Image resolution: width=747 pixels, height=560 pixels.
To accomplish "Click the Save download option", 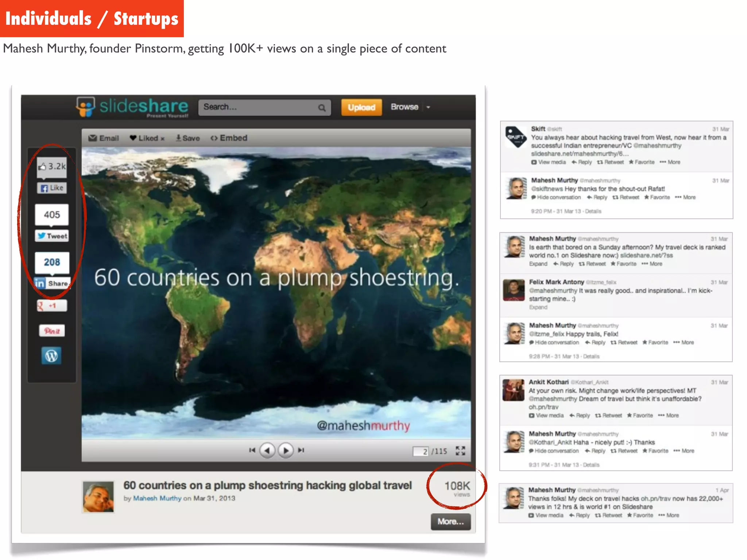I will [187, 138].
